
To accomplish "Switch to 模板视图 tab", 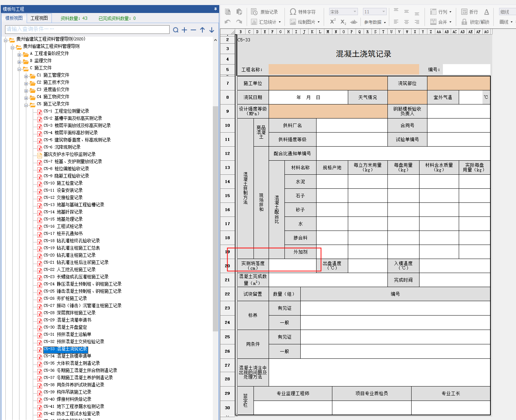I will click(x=14, y=18).
